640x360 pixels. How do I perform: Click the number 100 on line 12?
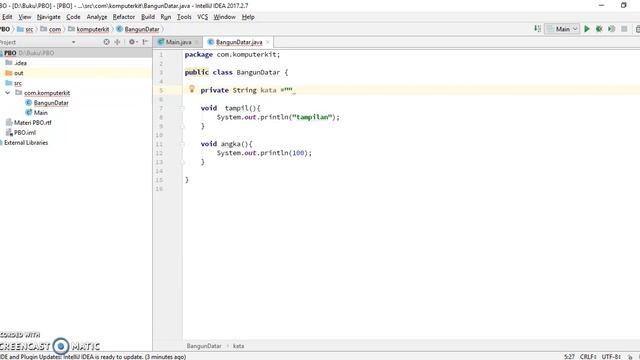298,153
